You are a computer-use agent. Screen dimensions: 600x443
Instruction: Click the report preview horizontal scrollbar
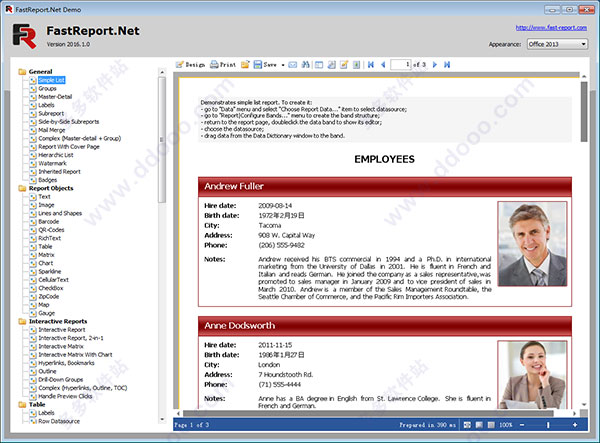coord(368,413)
